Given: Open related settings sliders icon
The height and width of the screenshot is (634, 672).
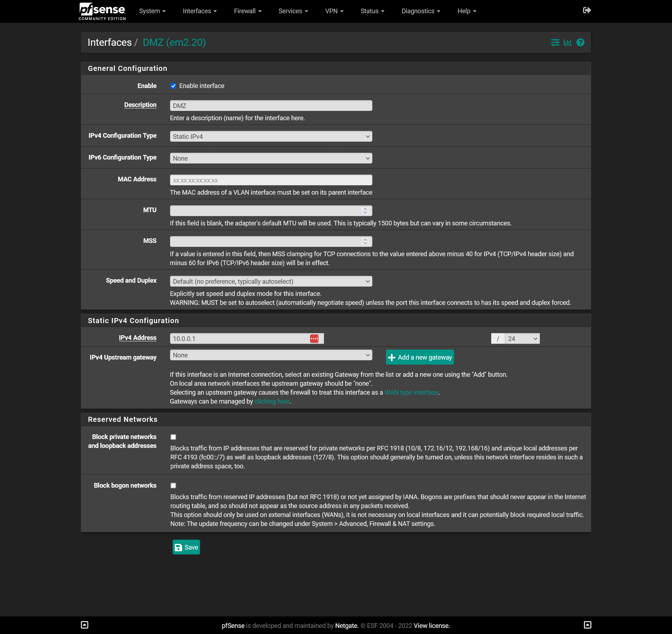Looking at the screenshot, I should point(555,43).
